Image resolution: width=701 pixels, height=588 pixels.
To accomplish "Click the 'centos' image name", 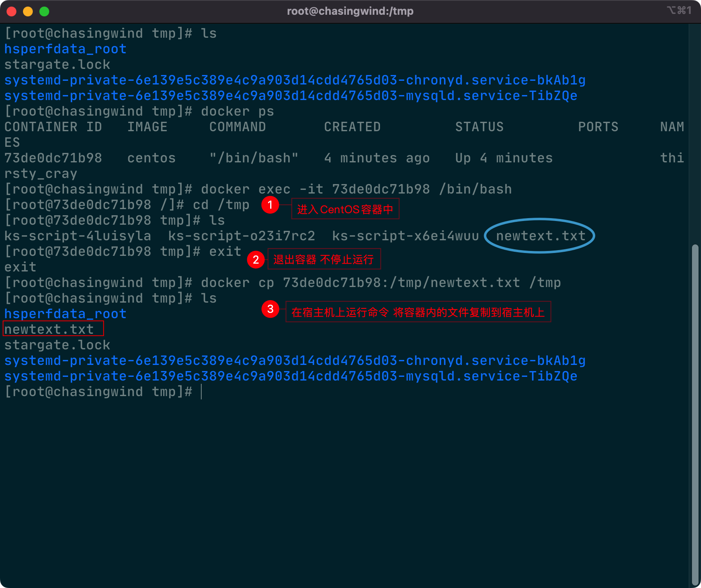I will pos(151,158).
